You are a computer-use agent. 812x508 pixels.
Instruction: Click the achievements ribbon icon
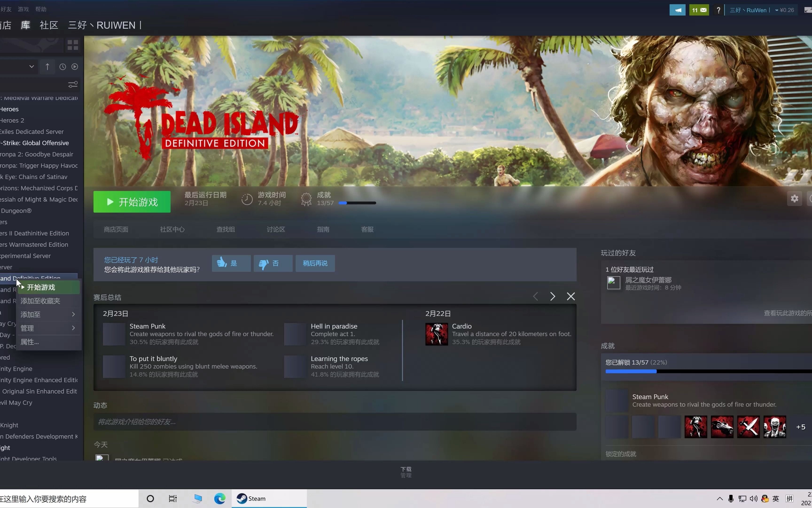coord(306,199)
